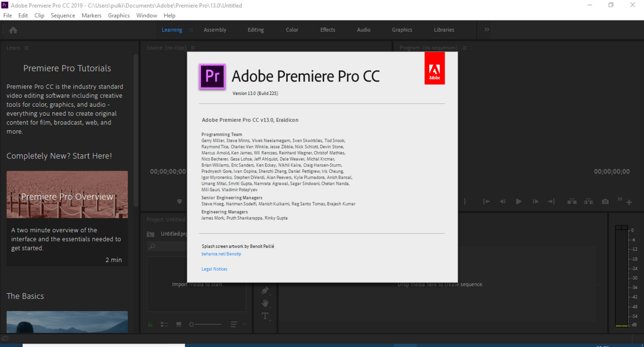Open the Project panel sort icons menu

pos(233,324)
